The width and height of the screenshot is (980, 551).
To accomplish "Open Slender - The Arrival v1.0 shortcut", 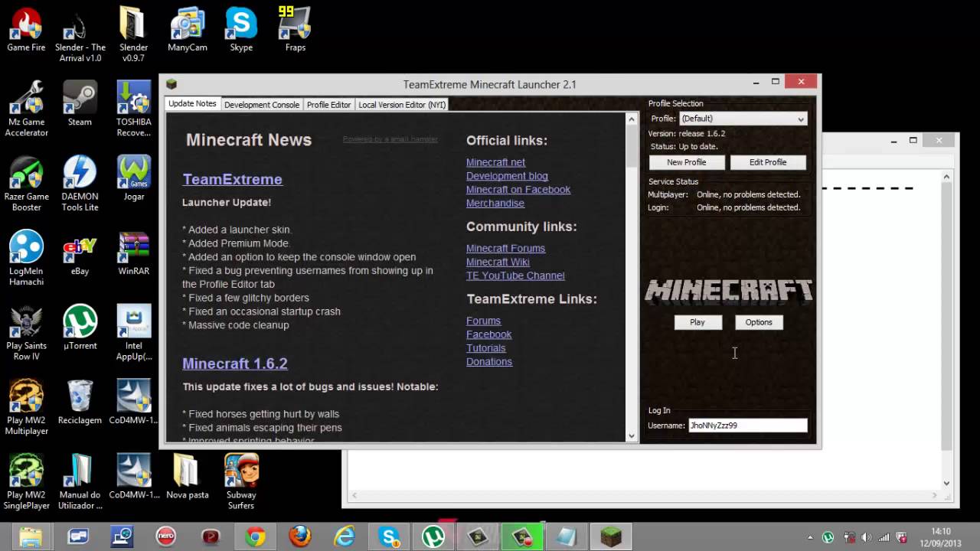I will click(80, 34).
